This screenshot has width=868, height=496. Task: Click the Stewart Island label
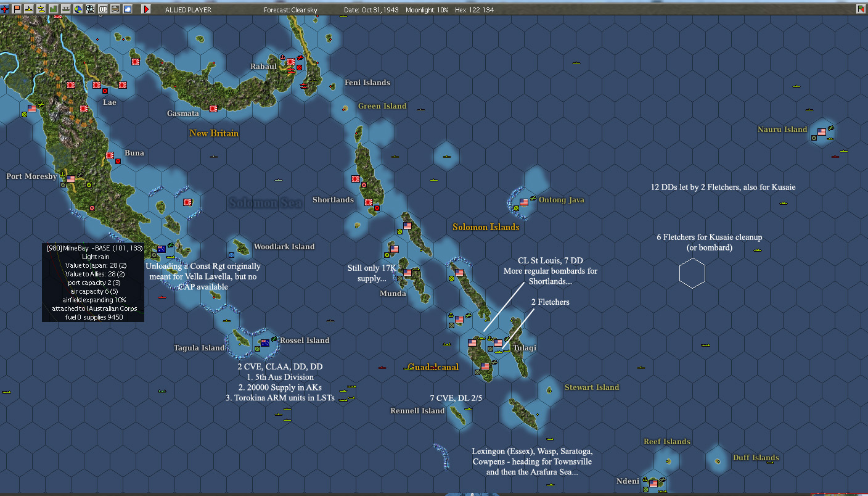[x=592, y=387]
